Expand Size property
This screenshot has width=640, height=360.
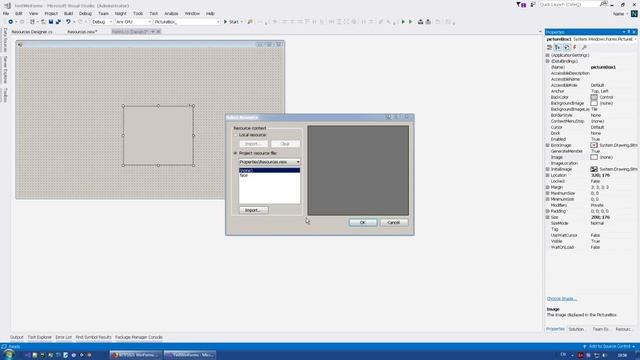pyautogui.click(x=548, y=217)
